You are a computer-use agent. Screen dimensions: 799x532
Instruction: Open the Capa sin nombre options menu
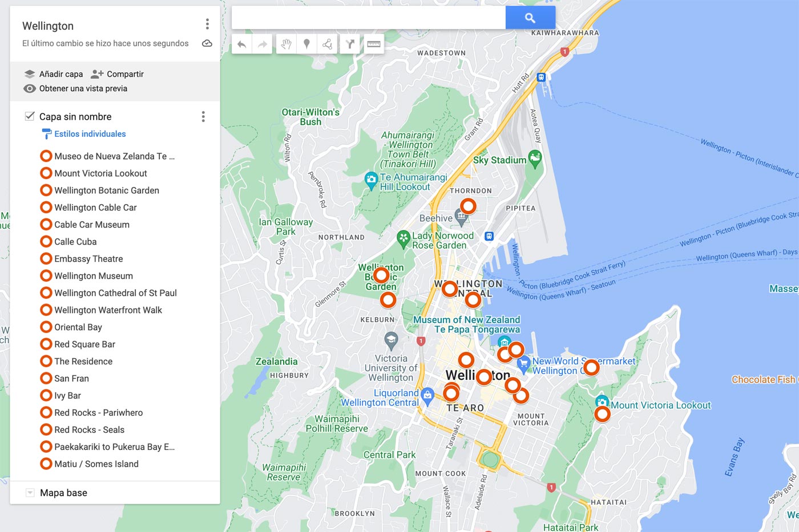203,116
